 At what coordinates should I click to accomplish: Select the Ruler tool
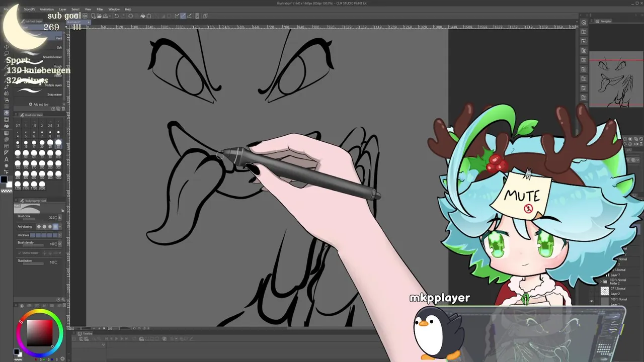tap(7, 153)
